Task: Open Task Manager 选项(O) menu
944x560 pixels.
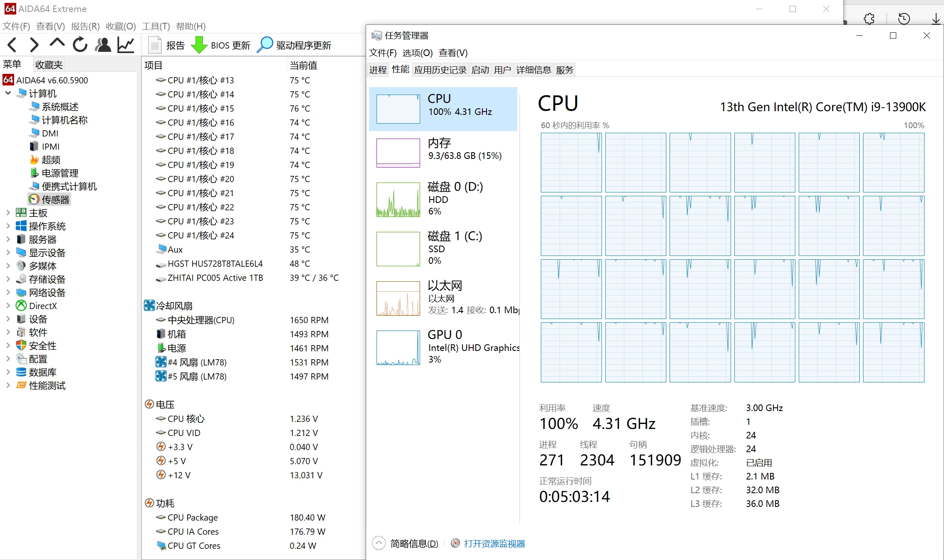Action: coord(418,53)
